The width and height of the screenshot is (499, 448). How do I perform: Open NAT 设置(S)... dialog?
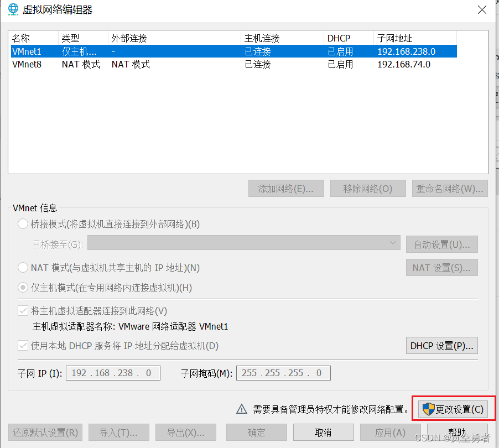click(441, 268)
